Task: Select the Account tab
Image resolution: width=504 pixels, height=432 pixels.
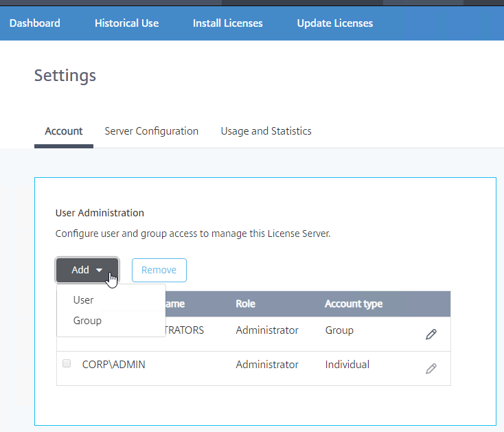Action: [x=64, y=131]
